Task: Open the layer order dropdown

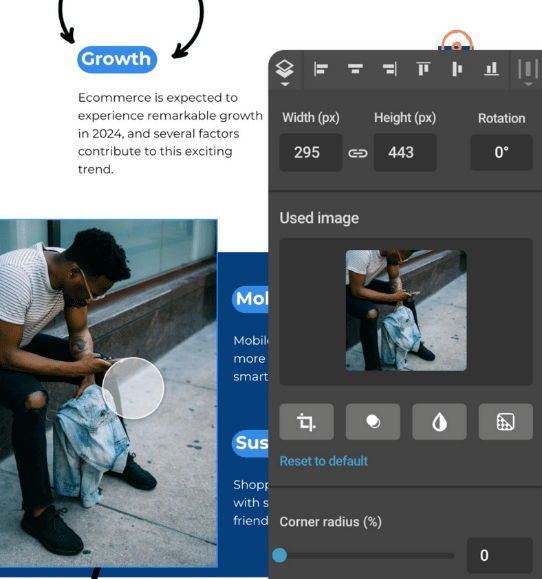Action: [285, 72]
